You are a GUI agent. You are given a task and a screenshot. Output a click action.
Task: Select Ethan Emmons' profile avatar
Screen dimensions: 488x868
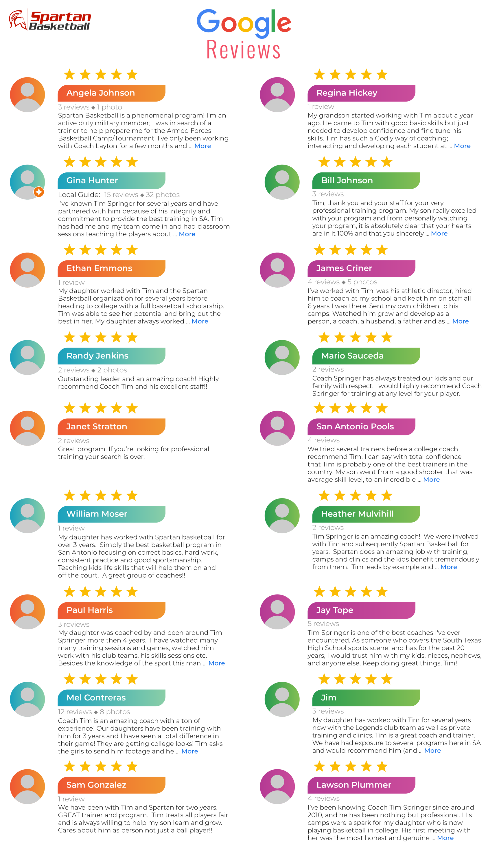pos(27,270)
